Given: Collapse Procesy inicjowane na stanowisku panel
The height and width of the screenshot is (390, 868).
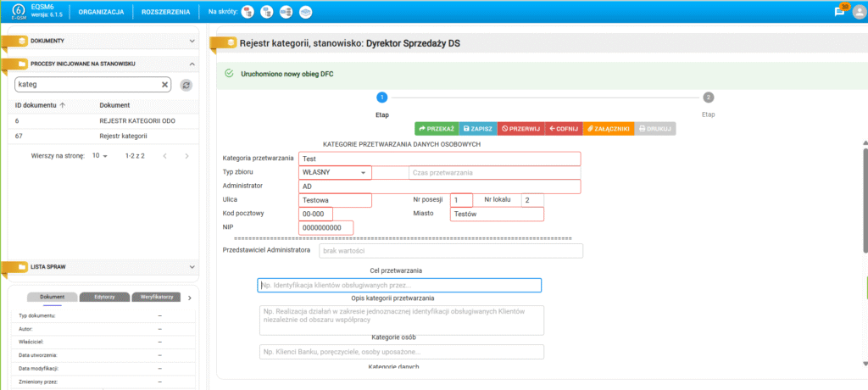Looking at the screenshot, I should (192, 64).
